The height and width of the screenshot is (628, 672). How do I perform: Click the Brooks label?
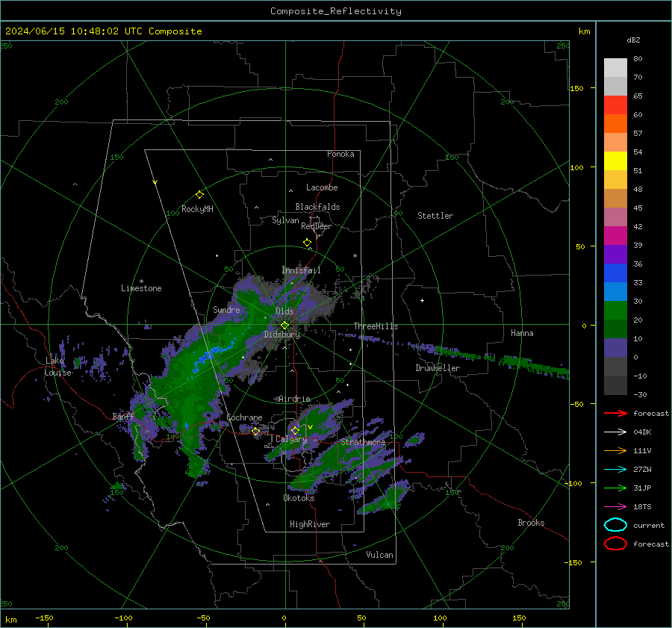click(531, 523)
